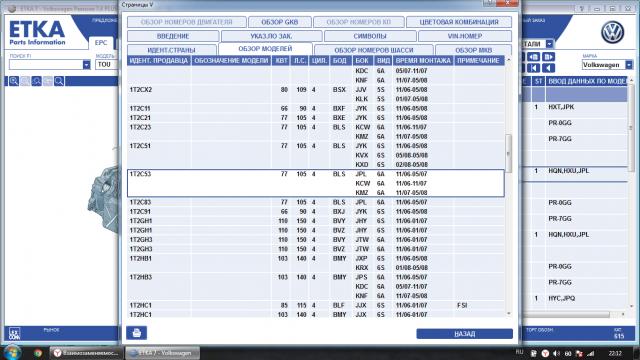Click the first zoom magnifier toolbar icon
Image resolution: width=640 pixels, height=360 pixels.
click(14, 81)
